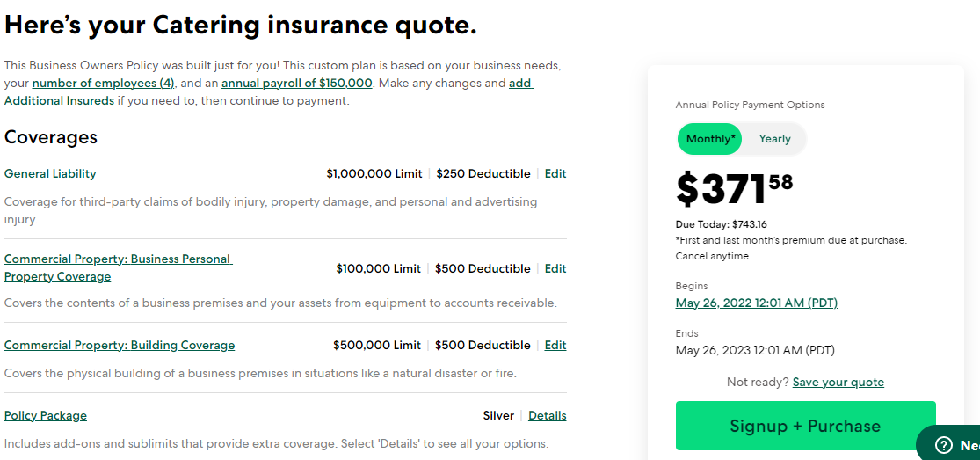Change the policy begin date May 26, 2022
Screen dimensions: 980x460
[756, 303]
